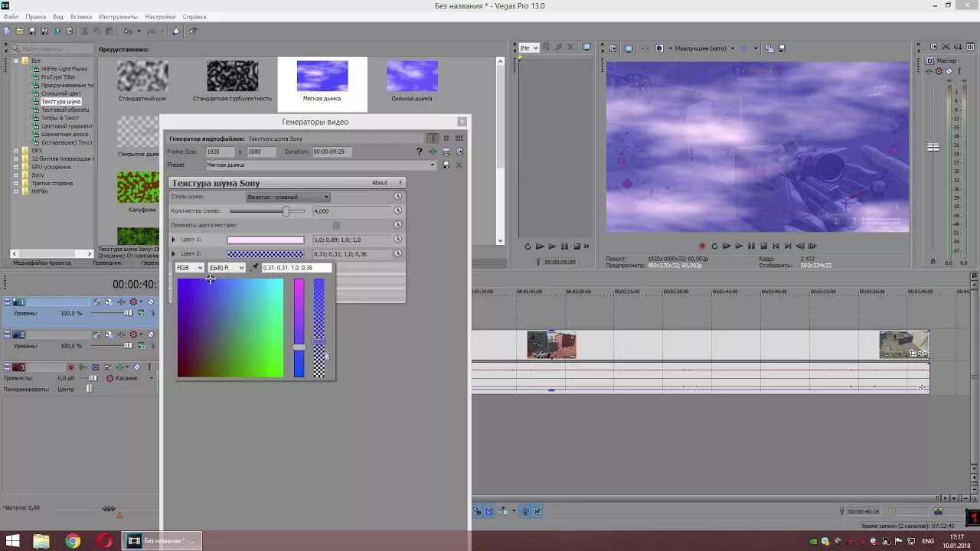The width and height of the screenshot is (980, 551).
Task: Open the Инструменты menu
Action: 119,17
